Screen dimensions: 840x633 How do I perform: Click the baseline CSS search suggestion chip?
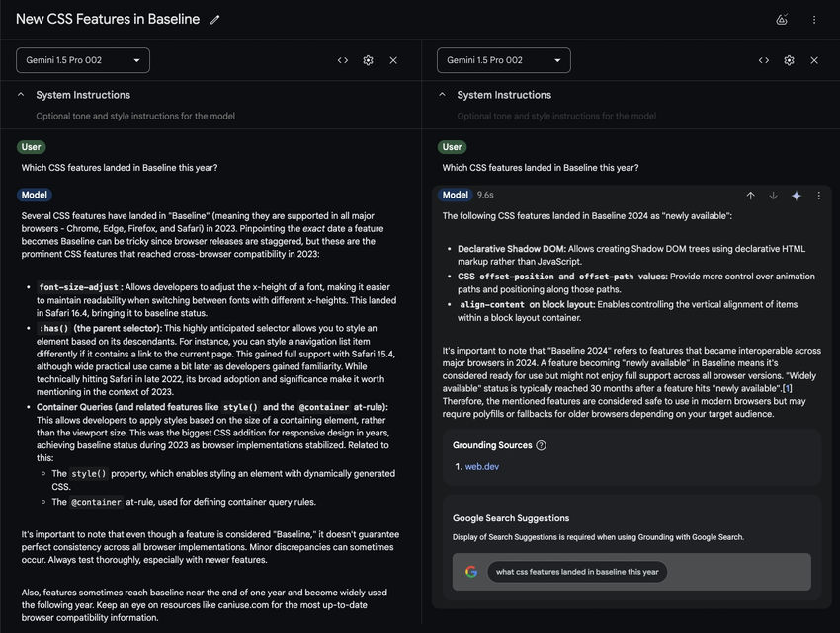tap(575, 571)
